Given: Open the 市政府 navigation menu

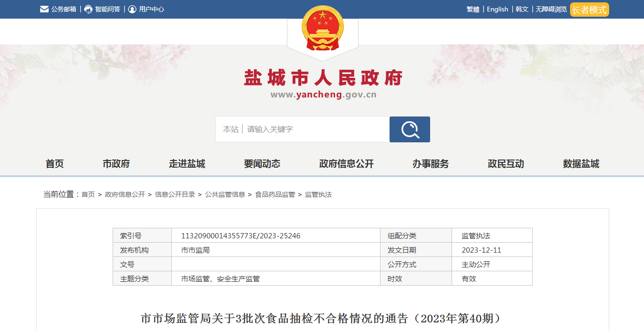Looking at the screenshot, I should pyautogui.click(x=116, y=164).
